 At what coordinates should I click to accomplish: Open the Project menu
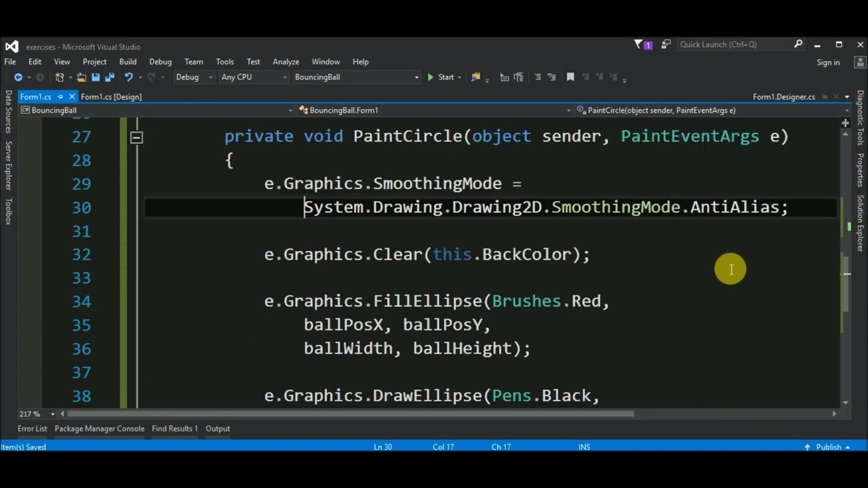(x=94, y=62)
